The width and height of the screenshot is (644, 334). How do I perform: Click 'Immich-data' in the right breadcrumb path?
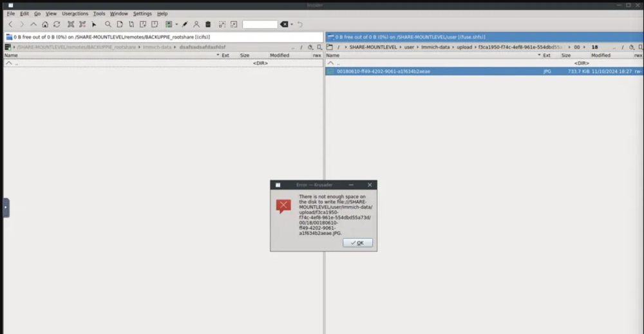[x=435, y=47]
